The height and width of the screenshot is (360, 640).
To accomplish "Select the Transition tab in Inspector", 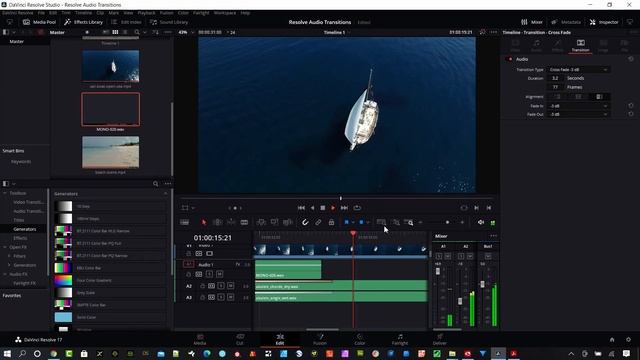I will click(580, 45).
